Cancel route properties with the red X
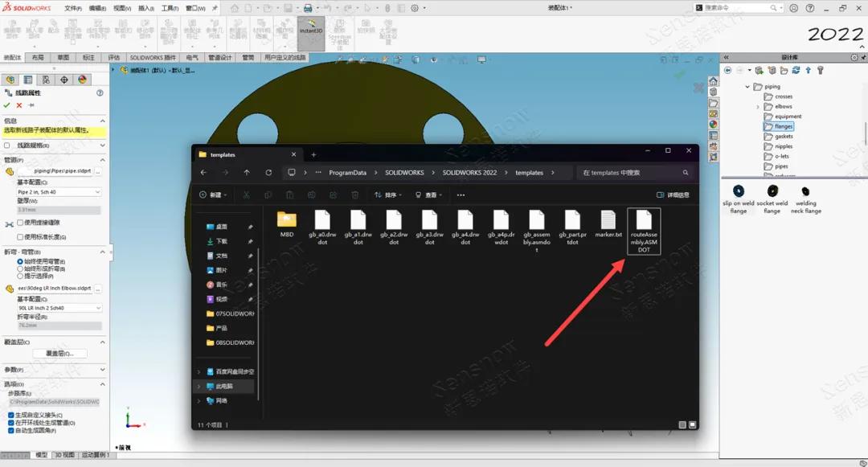The width and height of the screenshot is (868, 467). (x=19, y=105)
